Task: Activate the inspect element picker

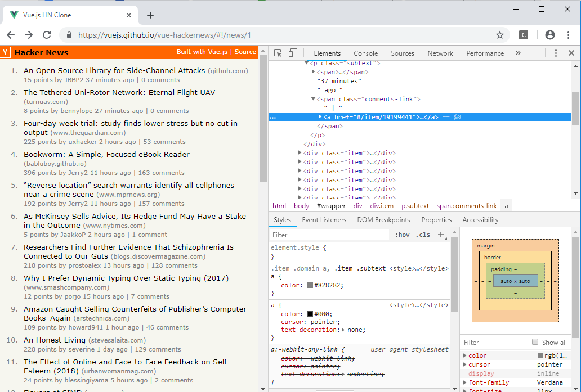Action: pyautogui.click(x=278, y=53)
